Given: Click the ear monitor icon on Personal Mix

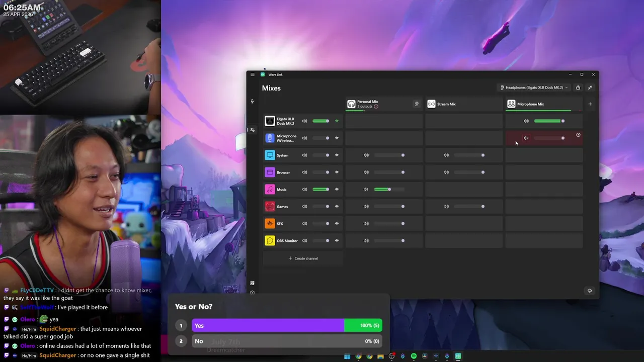Looking at the screenshot, I should pos(417,104).
